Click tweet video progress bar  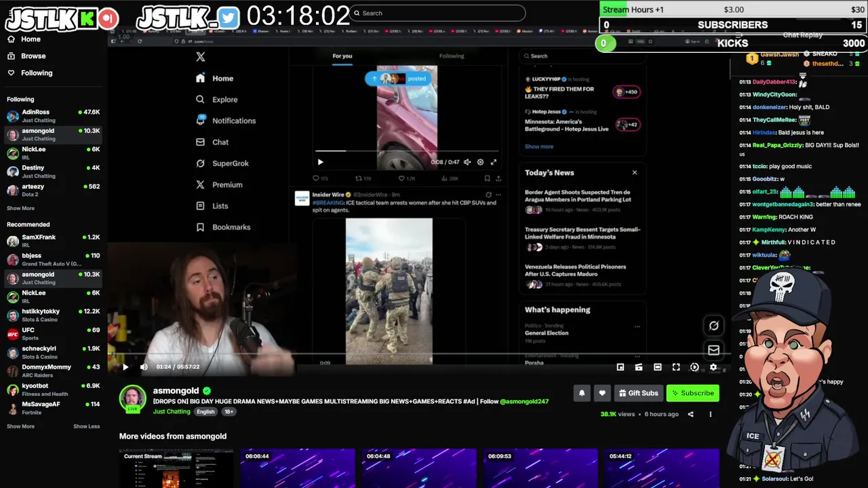(x=407, y=151)
